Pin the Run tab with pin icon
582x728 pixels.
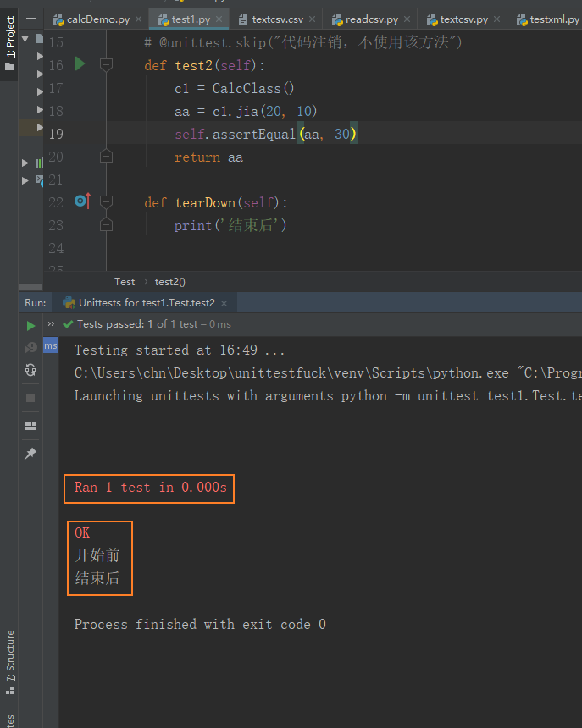pos(30,453)
